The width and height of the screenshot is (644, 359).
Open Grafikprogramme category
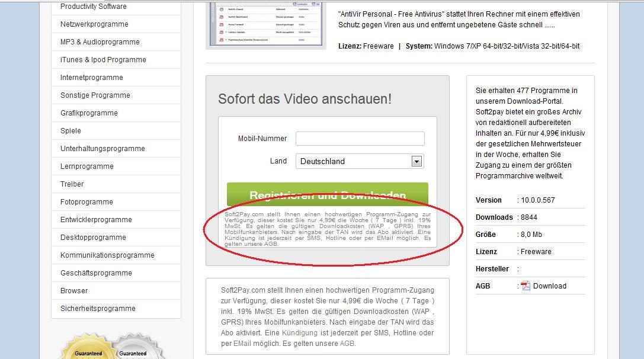coord(89,113)
